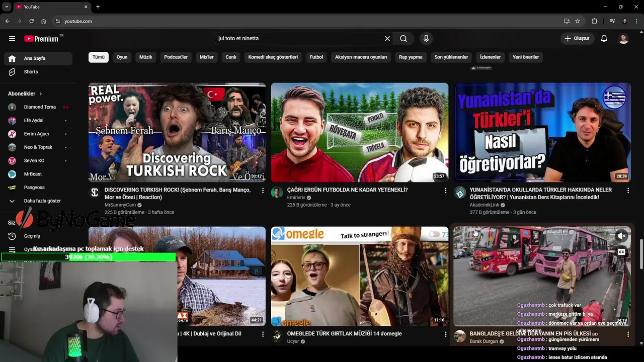Open the YouTube hamburger guide menu

coord(12,39)
